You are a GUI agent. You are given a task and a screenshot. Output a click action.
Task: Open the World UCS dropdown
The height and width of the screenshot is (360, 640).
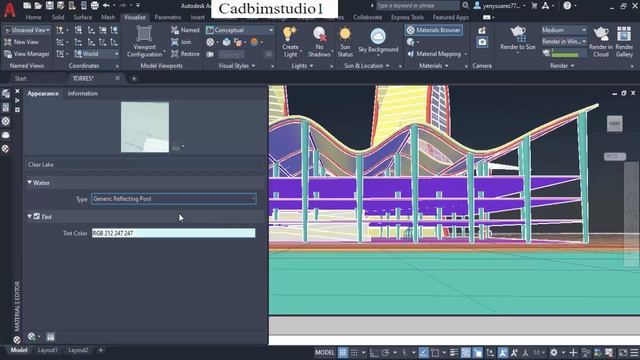(97, 54)
